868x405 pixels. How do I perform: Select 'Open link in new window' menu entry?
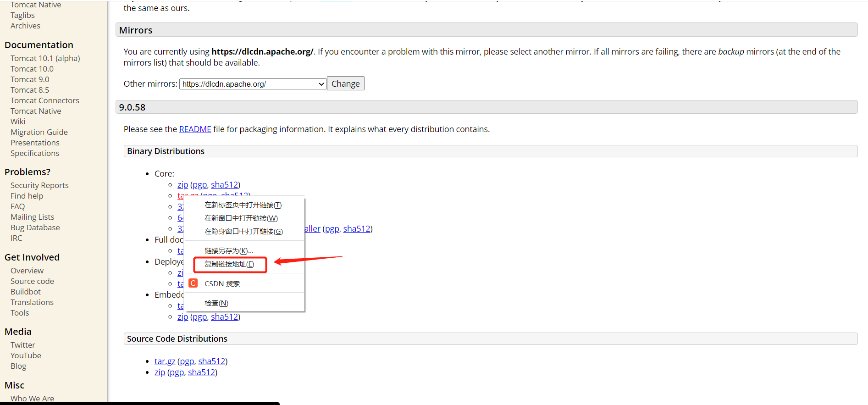point(241,218)
